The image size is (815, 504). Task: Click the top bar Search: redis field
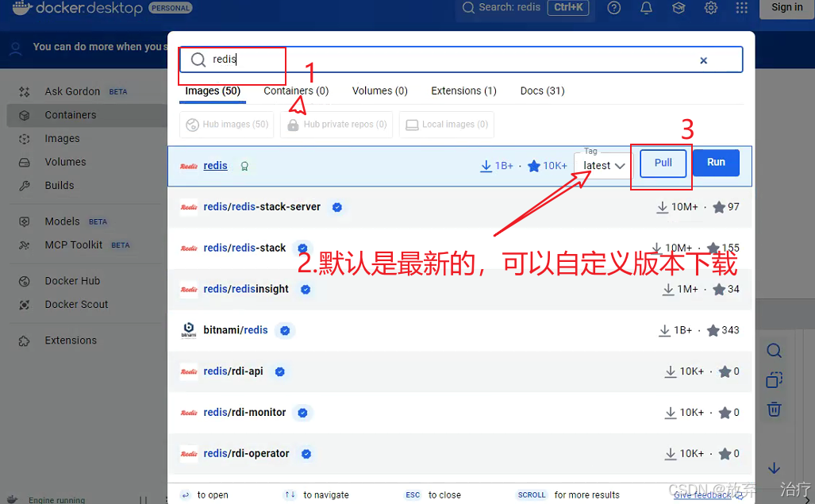pos(525,8)
